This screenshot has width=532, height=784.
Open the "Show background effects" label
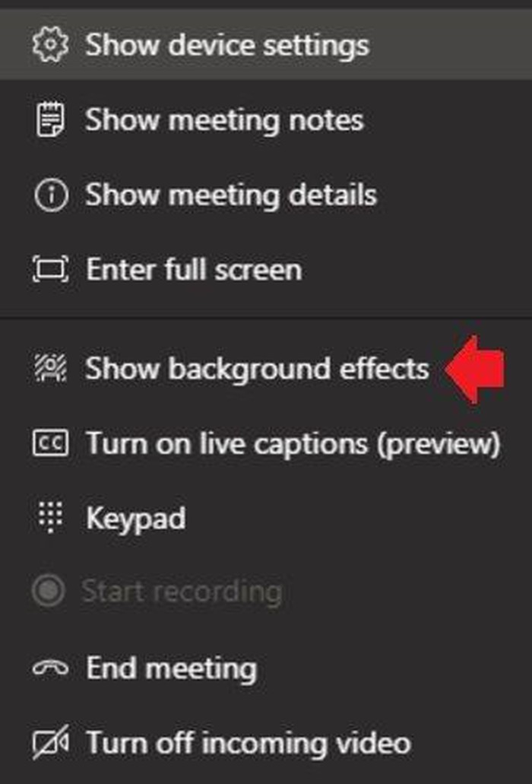(257, 369)
